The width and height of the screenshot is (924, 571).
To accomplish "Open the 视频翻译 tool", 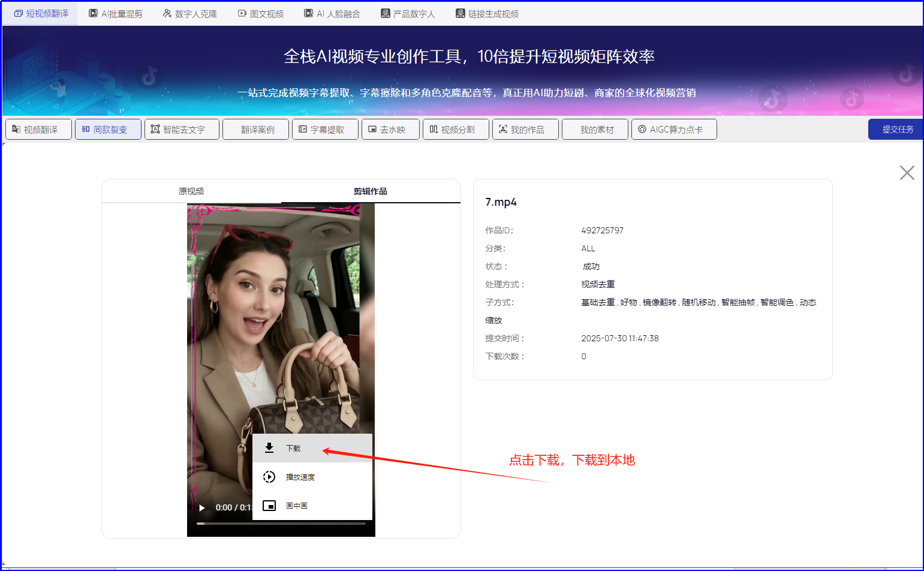I will (x=39, y=130).
